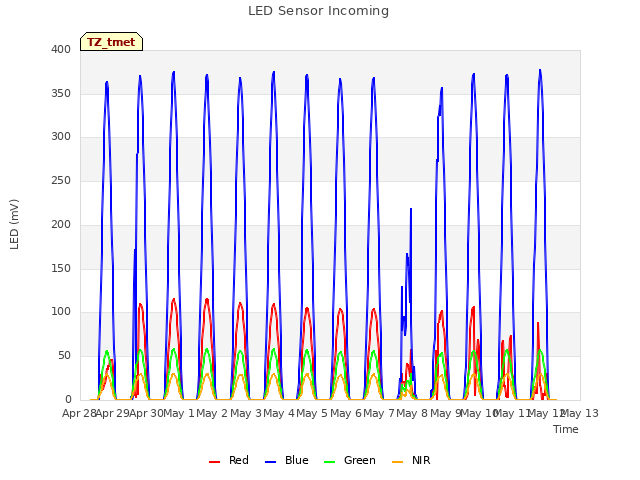Viewport: 640px width, 480px height.
Task: Toggle the NIR series legend entry
Action: [411, 460]
